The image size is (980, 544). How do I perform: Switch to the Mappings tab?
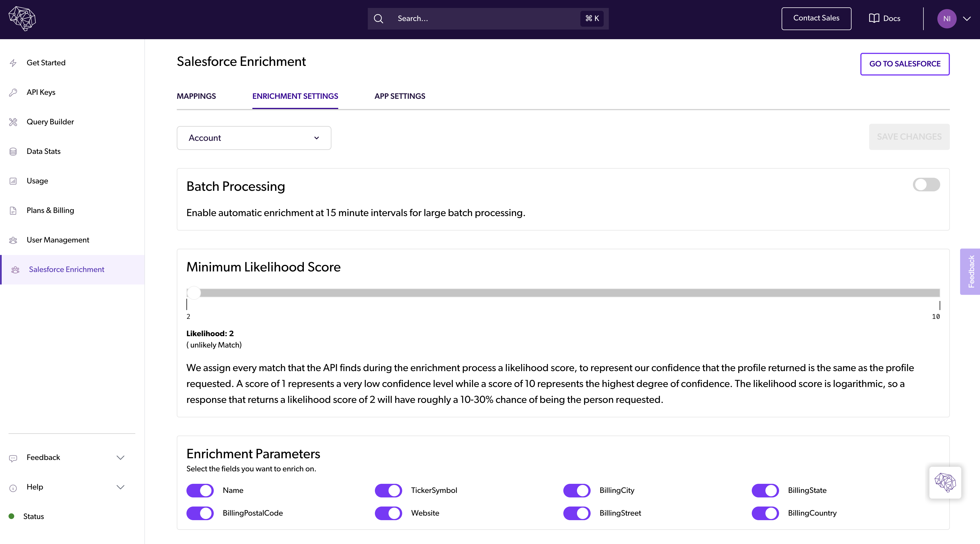(196, 96)
